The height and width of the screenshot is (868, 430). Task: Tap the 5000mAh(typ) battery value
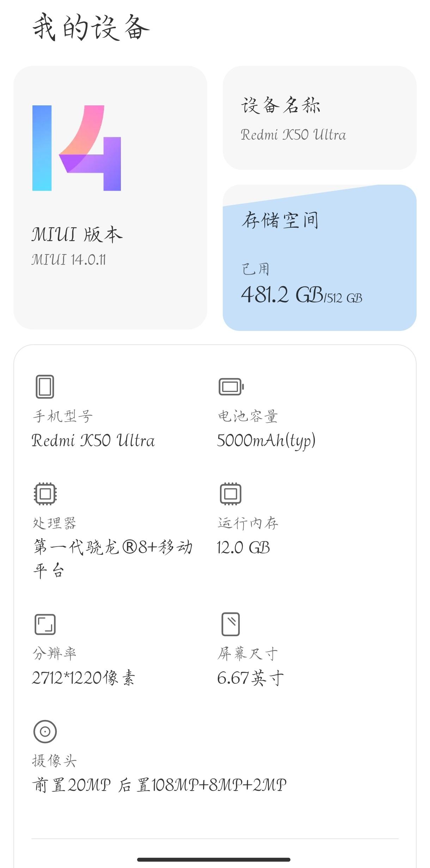point(266,441)
